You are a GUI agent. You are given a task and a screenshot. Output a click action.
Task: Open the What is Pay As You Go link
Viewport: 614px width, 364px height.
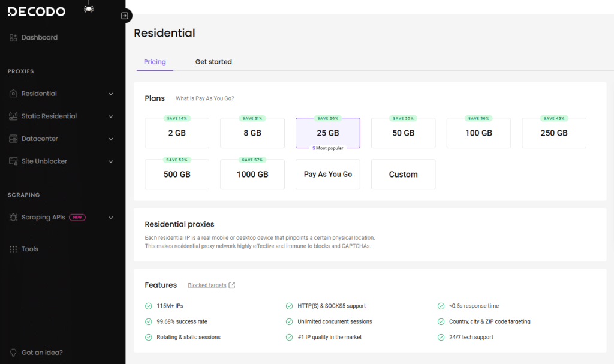tap(205, 98)
